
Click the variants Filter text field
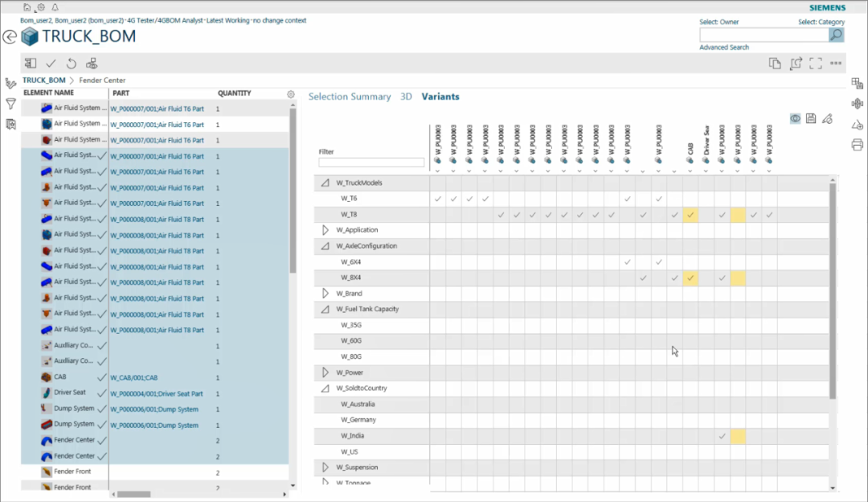371,163
